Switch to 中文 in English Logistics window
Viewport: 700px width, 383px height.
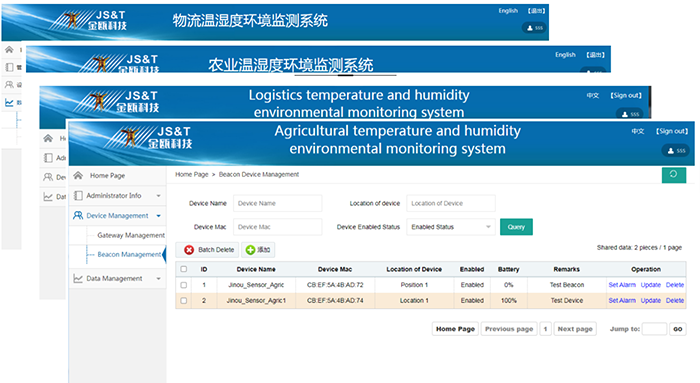coord(593,96)
